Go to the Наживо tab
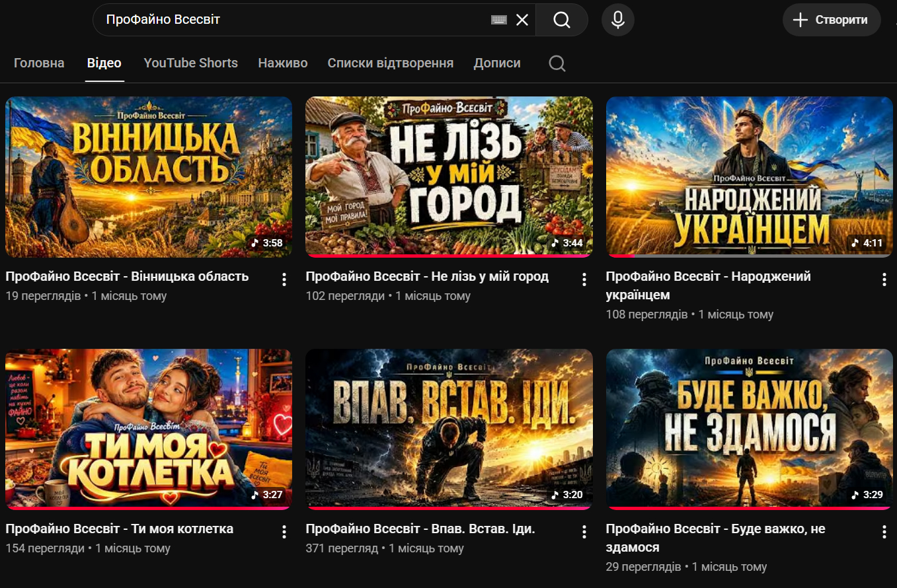Image resolution: width=897 pixels, height=588 pixels. point(283,63)
